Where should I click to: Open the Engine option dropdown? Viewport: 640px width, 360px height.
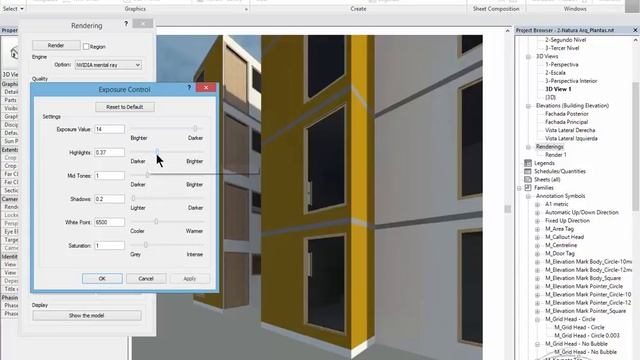[108, 65]
